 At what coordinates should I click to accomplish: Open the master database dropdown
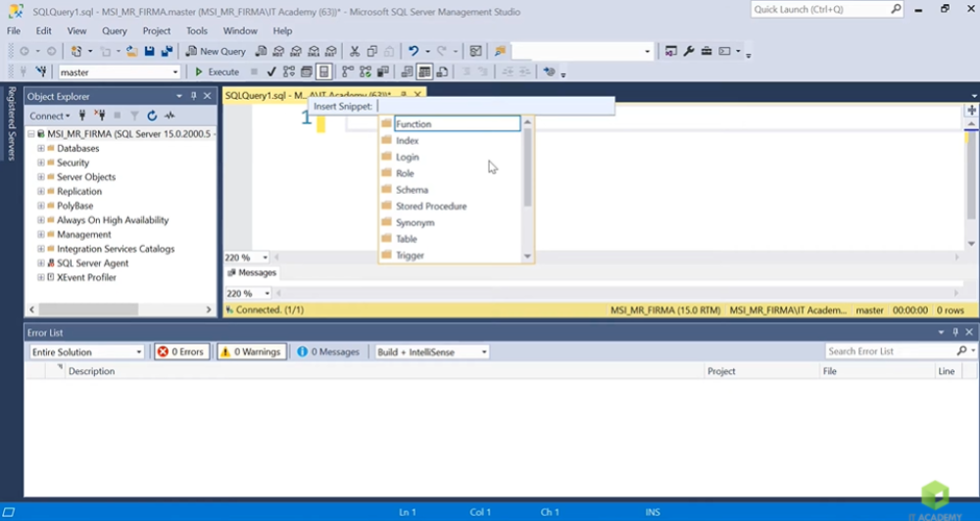pyautogui.click(x=175, y=71)
